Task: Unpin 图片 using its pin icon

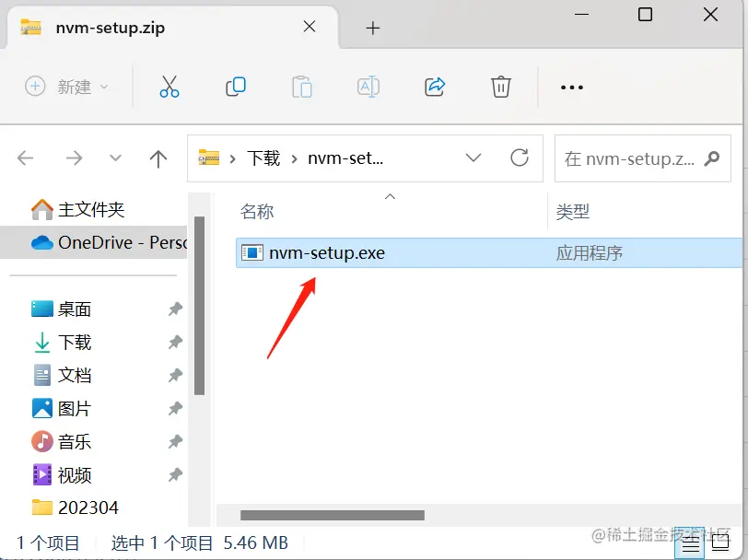Action: pyautogui.click(x=175, y=408)
